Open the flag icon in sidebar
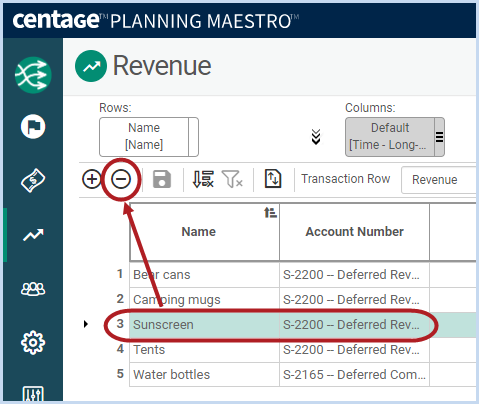 [x=33, y=127]
